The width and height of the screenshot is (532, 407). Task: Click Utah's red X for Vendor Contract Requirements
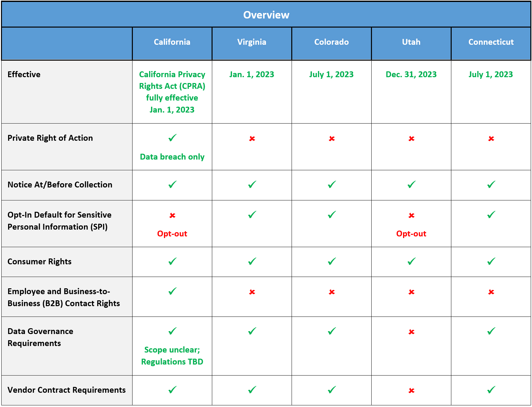(411, 390)
